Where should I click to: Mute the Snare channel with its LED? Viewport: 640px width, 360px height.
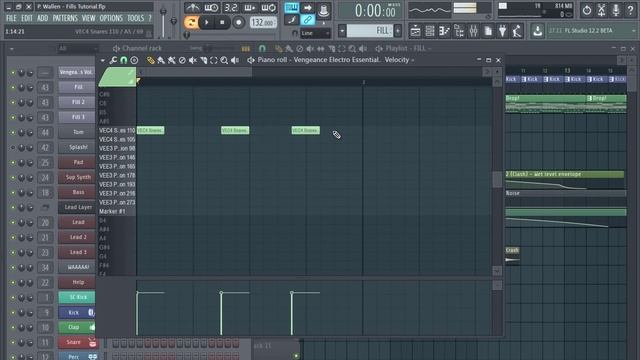pos(13,342)
